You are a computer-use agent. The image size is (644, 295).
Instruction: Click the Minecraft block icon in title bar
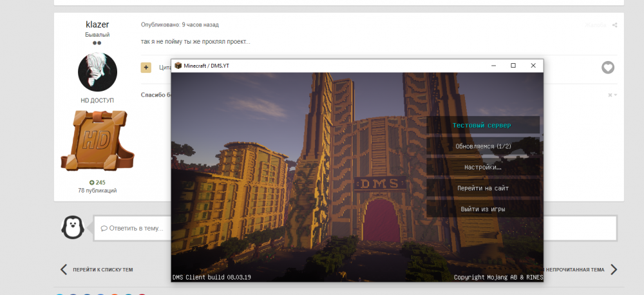(178, 66)
